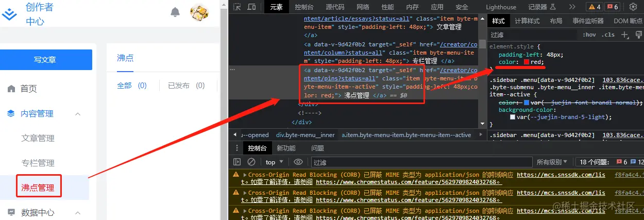
Task: Click the 内容管理 layers icon
Action: 11,114
